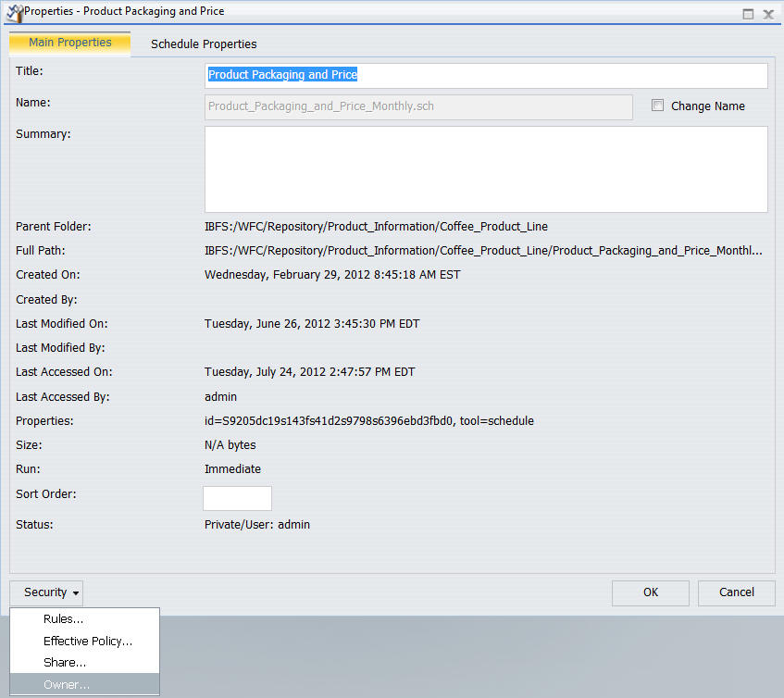
Task: Open the Share... menu option
Action: (x=65, y=663)
